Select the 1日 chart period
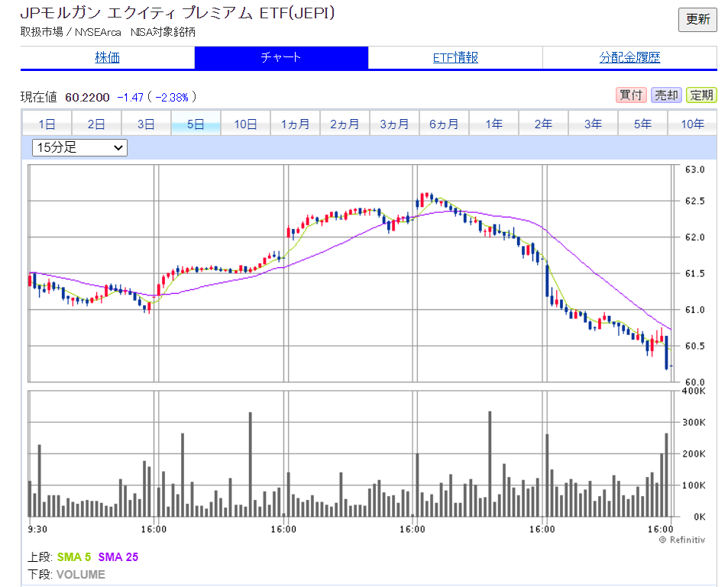The image size is (728, 587). [x=47, y=124]
